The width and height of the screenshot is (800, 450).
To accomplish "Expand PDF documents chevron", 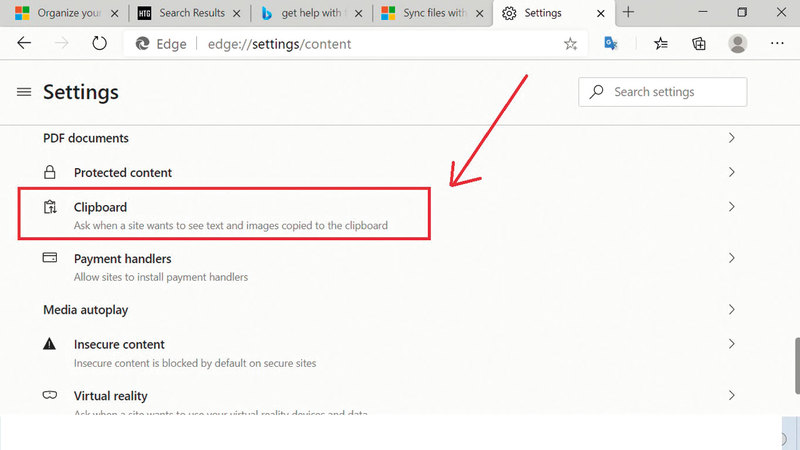I will pyautogui.click(x=732, y=138).
